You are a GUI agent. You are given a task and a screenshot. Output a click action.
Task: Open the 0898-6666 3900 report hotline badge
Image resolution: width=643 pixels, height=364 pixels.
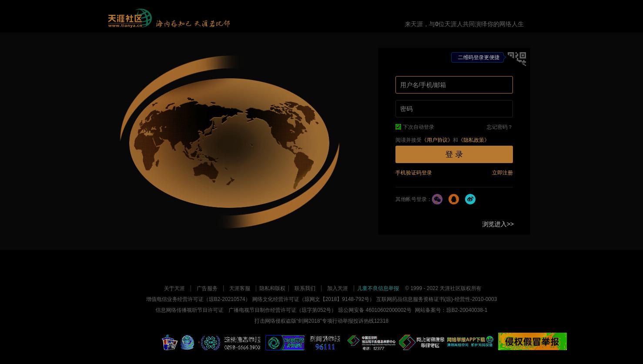point(231,343)
